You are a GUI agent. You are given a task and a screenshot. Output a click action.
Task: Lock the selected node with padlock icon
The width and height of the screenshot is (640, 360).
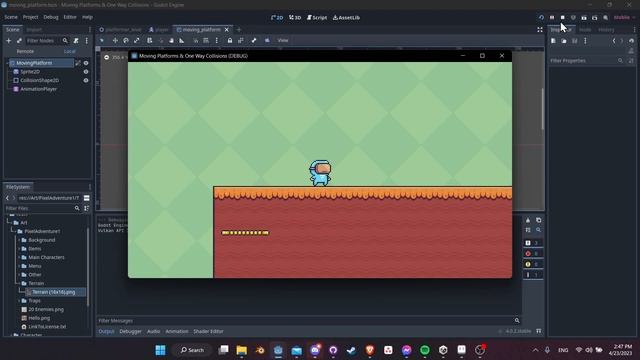coord(230,40)
